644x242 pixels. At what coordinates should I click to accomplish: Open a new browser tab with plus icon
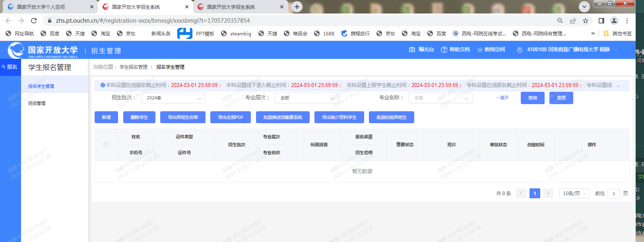pos(297,7)
